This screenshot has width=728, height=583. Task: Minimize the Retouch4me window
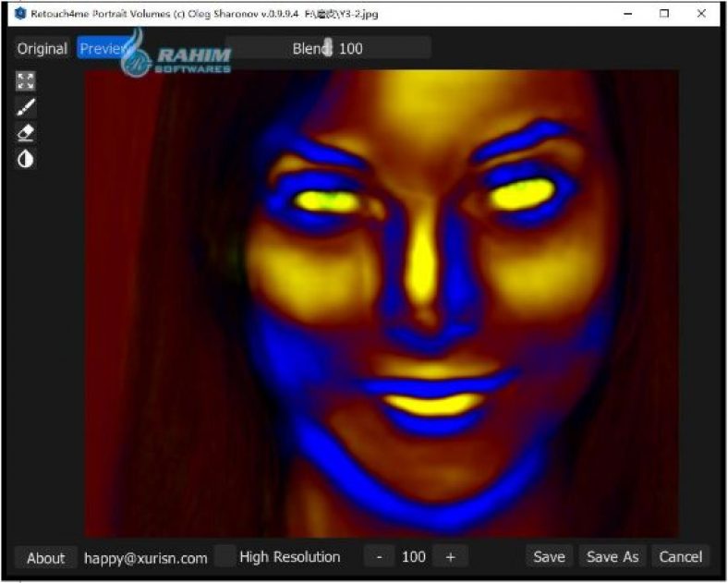click(x=628, y=14)
